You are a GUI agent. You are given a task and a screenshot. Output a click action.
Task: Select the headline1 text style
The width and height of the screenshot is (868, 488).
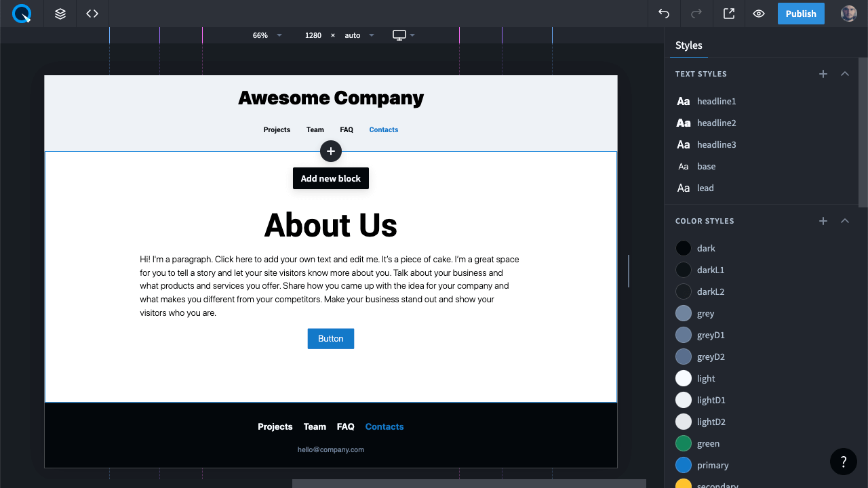(716, 101)
